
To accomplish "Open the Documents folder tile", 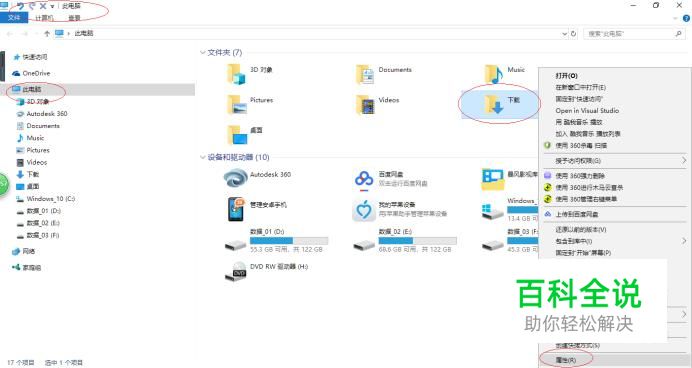I will click(384, 74).
